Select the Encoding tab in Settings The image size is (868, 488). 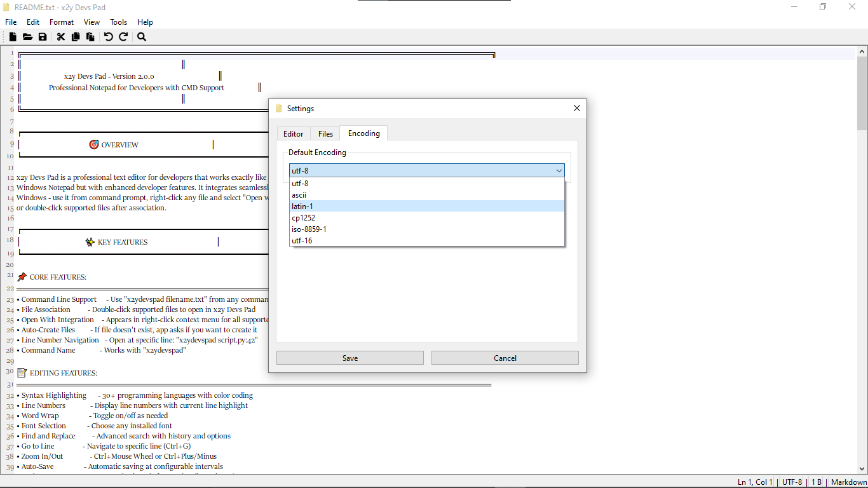click(364, 133)
